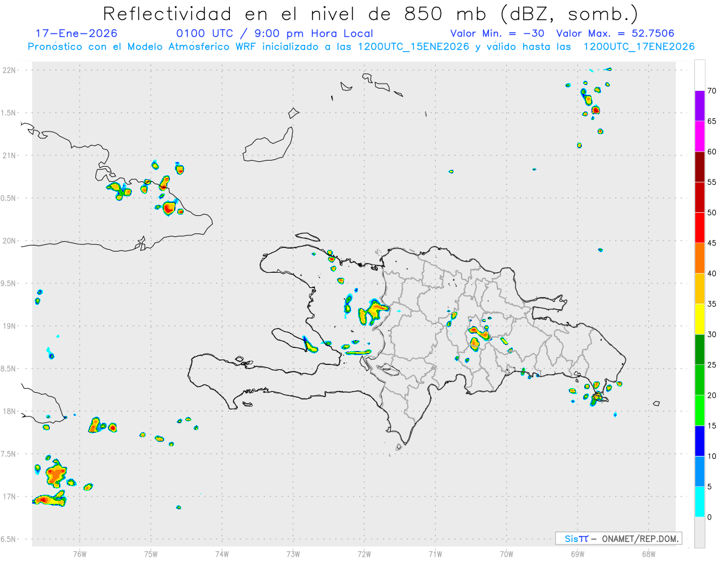
Task: Click the WRF forecast model description line
Action: (361, 47)
